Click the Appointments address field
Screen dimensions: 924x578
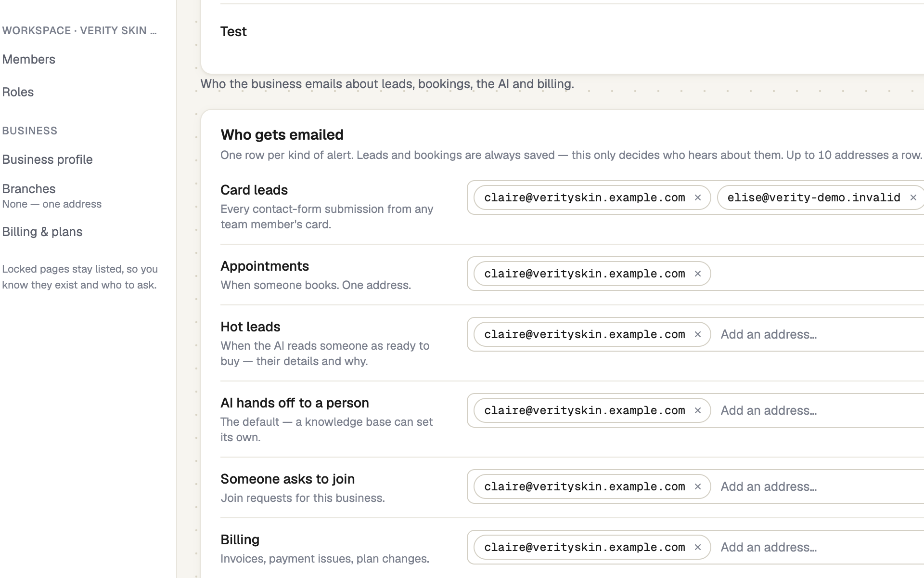click(x=695, y=274)
